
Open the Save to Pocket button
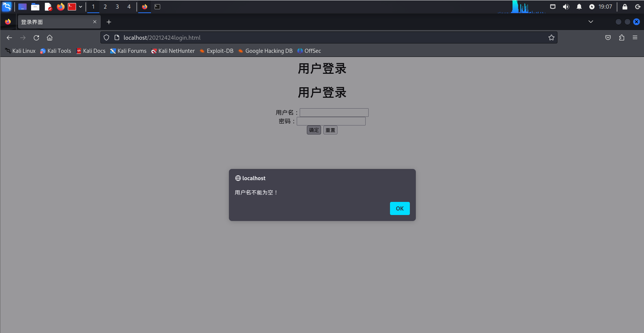point(608,37)
